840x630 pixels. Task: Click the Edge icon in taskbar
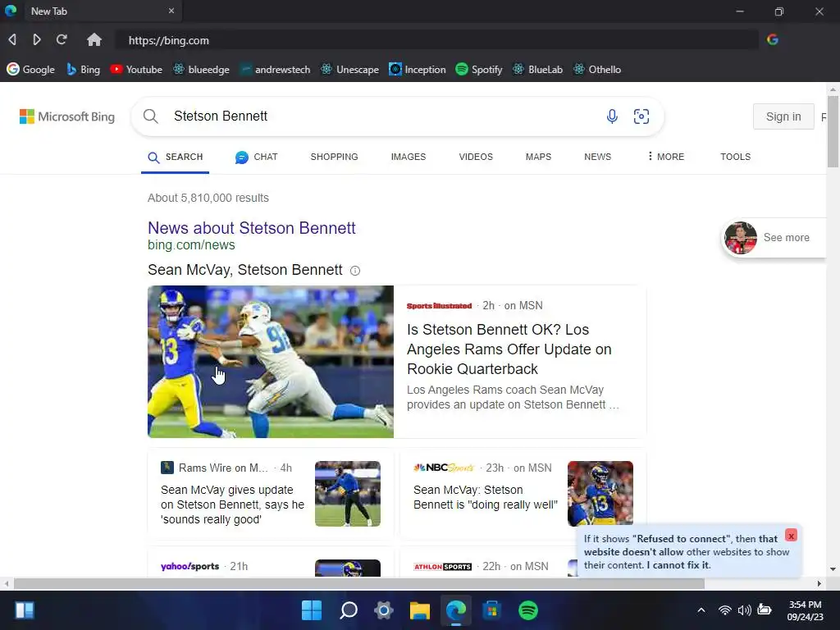point(456,610)
